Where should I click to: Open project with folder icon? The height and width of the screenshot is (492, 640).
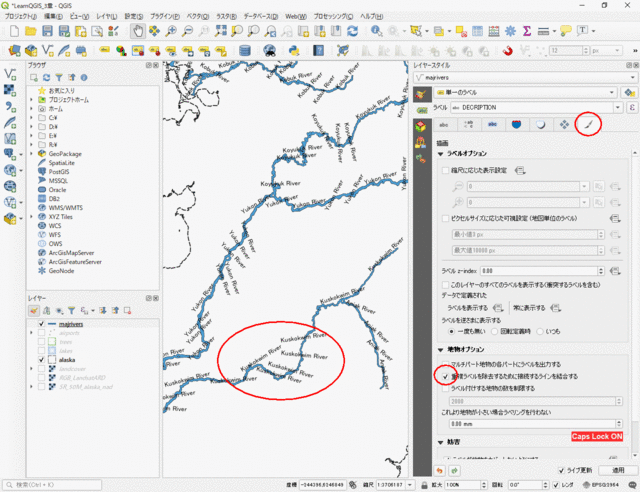tap(31, 31)
